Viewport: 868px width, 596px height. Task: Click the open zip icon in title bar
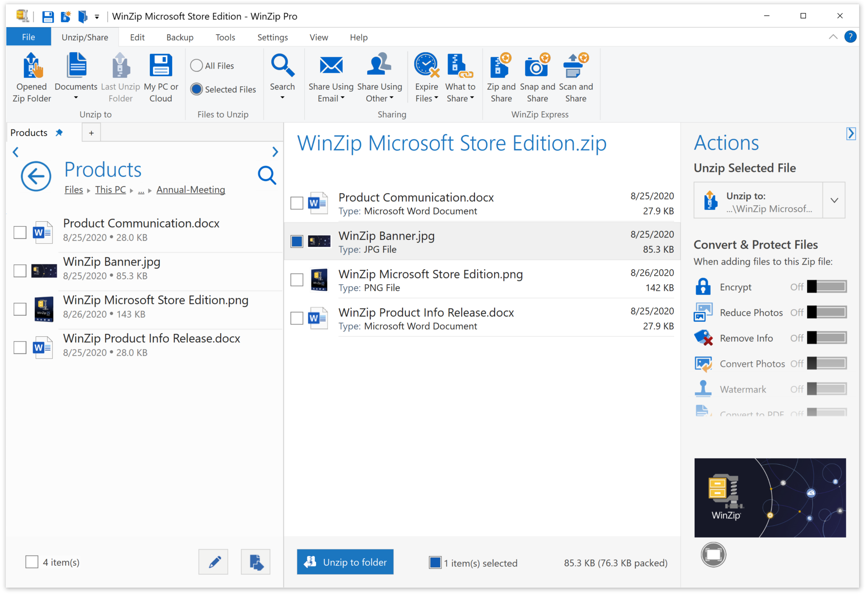click(x=82, y=16)
